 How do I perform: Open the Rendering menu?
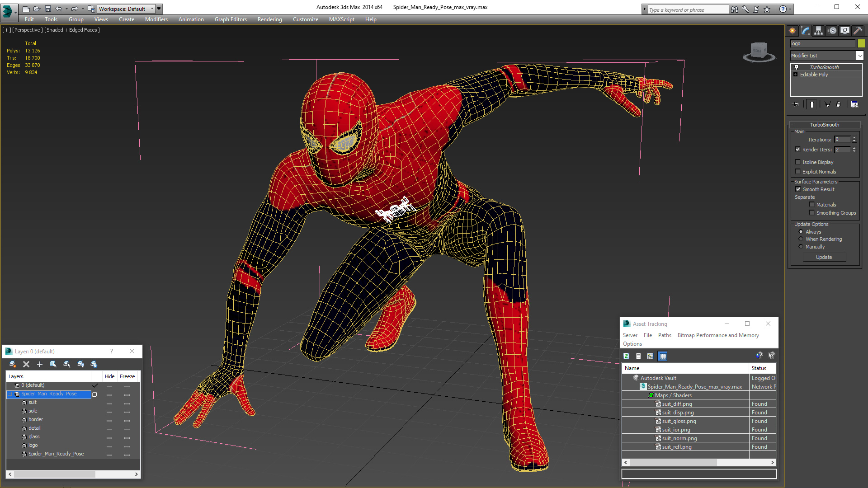[x=270, y=19]
